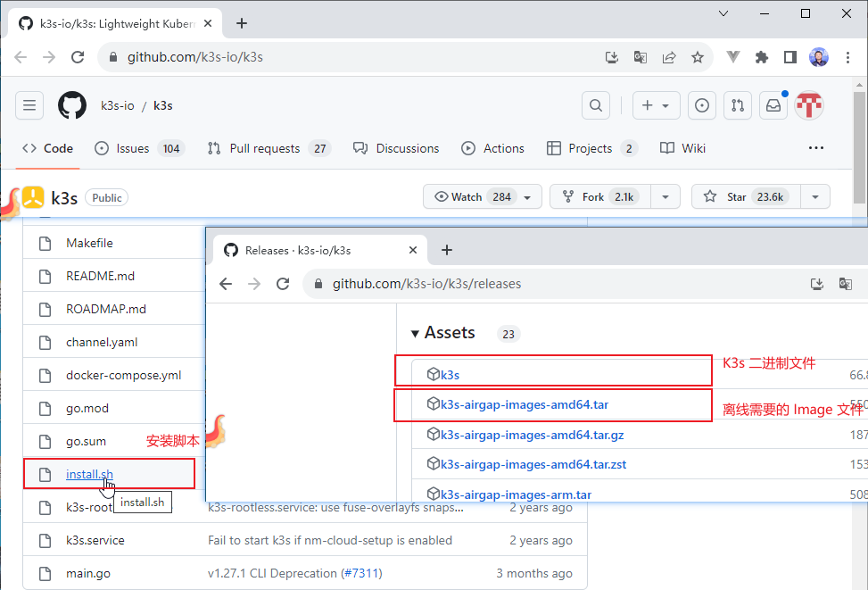This screenshot has height=590, width=868.
Task: Star the k3s repository
Action: tap(746, 196)
